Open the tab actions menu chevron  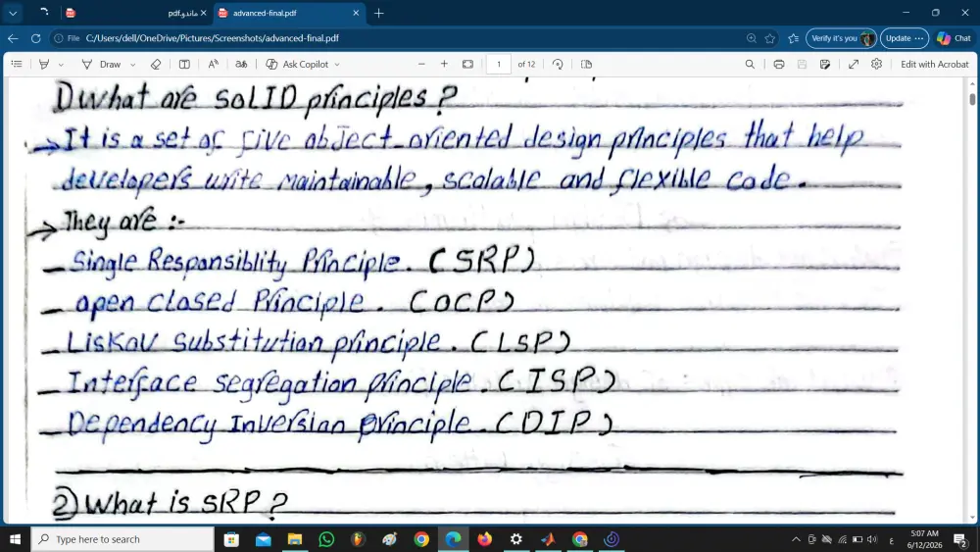13,13
